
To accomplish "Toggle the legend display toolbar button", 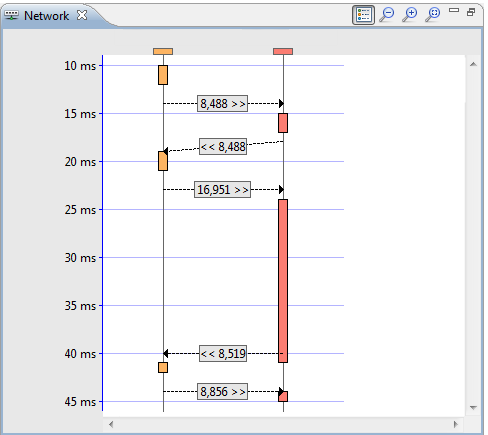I will click(363, 15).
